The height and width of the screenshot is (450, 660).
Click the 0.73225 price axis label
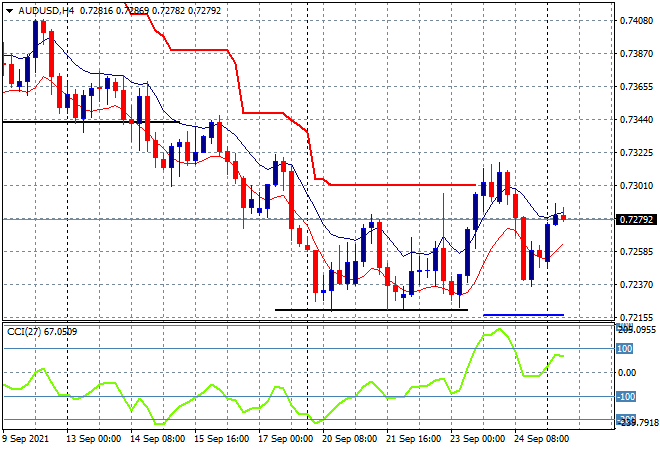coord(636,152)
